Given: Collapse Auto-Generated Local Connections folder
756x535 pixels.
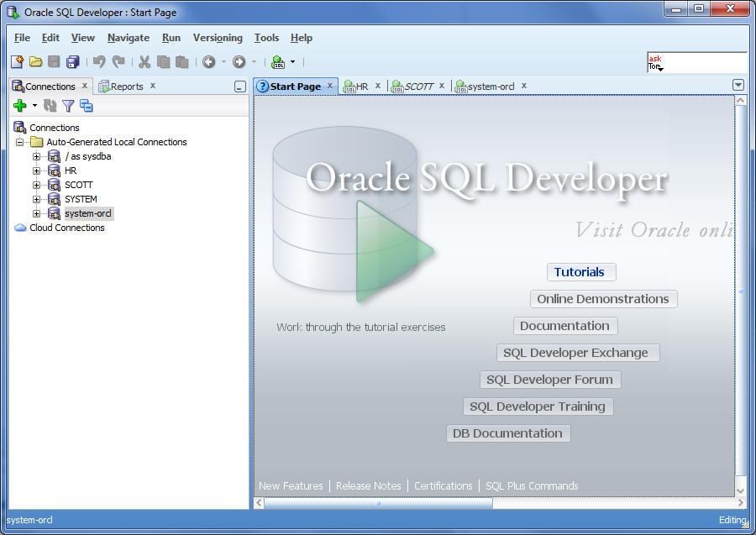Looking at the screenshot, I should 20,142.
